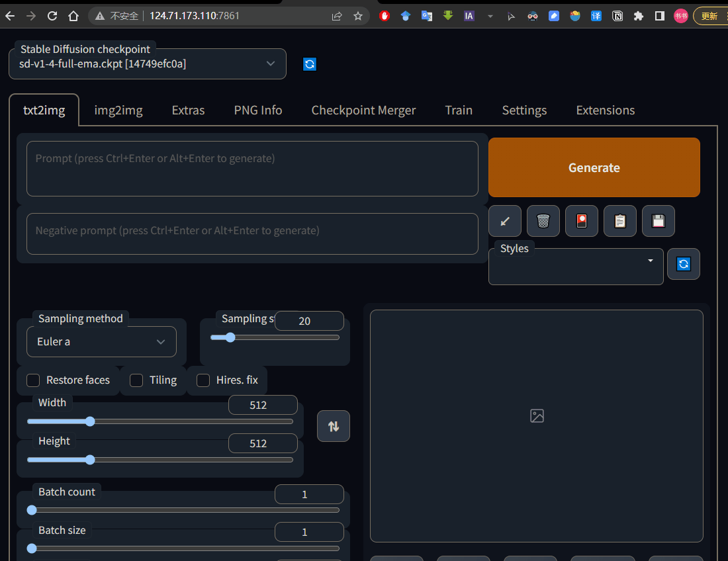Open the Settings tab
Screen dimensions: 728x561
coord(524,110)
